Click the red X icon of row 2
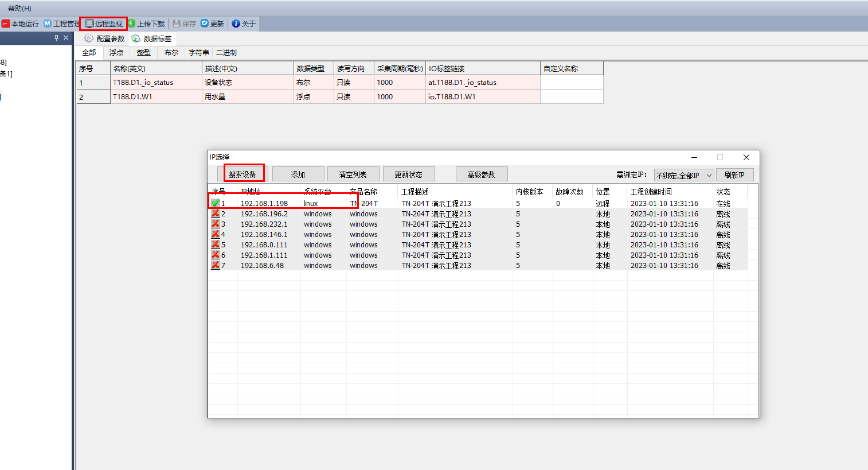Image resolution: width=868 pixels, height=470 pixels. point(216,213)
